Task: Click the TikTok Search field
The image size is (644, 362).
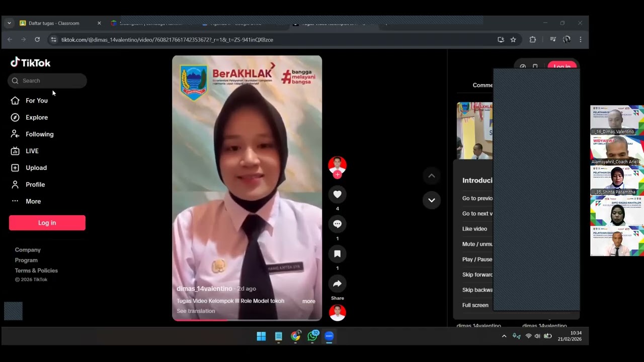Action: click(47, 80)
